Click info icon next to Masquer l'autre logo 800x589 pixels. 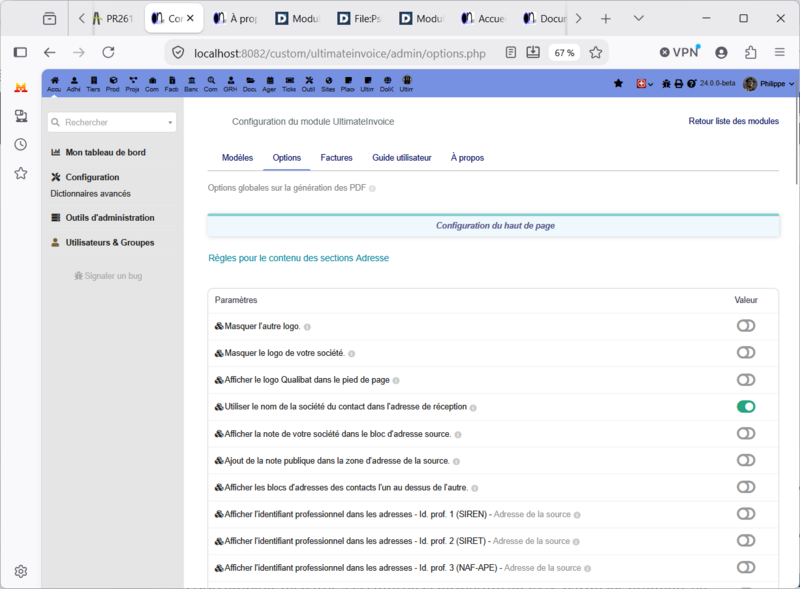tap(307, 327)
